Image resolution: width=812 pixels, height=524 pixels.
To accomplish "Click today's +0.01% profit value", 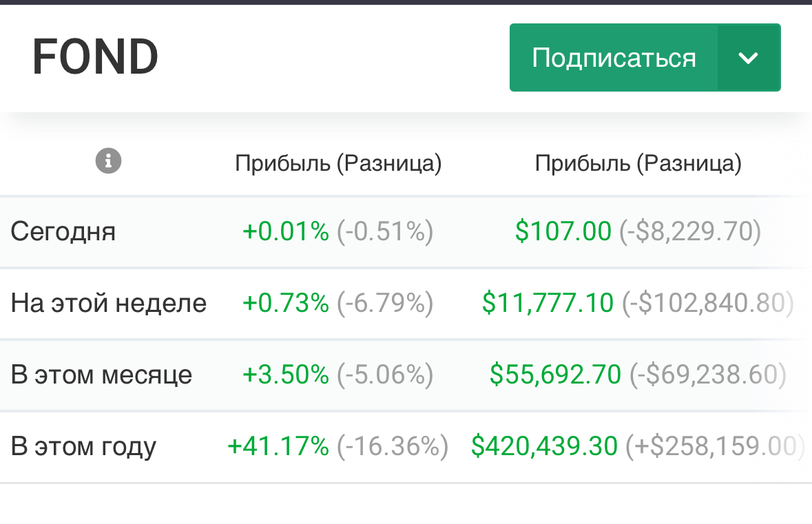I will point(286,232).
